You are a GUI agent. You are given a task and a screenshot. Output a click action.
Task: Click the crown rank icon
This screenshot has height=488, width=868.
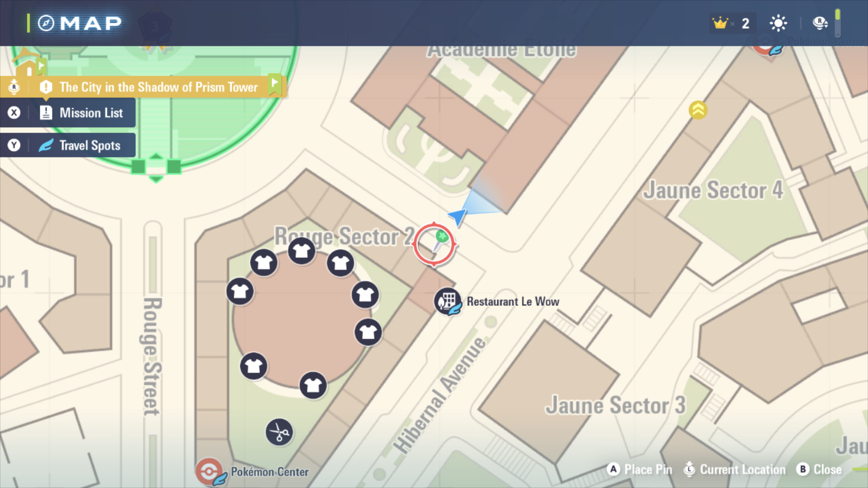point(720,23)
